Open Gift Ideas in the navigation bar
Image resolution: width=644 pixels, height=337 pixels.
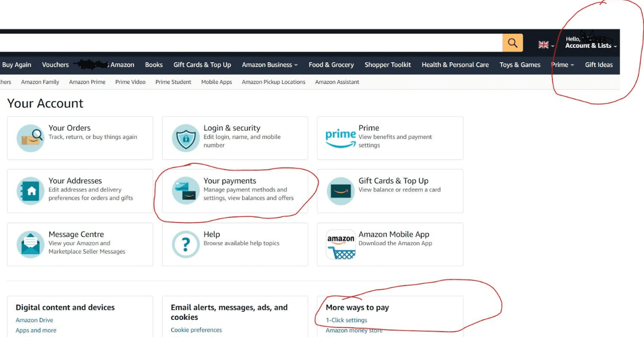coord(599,65)
